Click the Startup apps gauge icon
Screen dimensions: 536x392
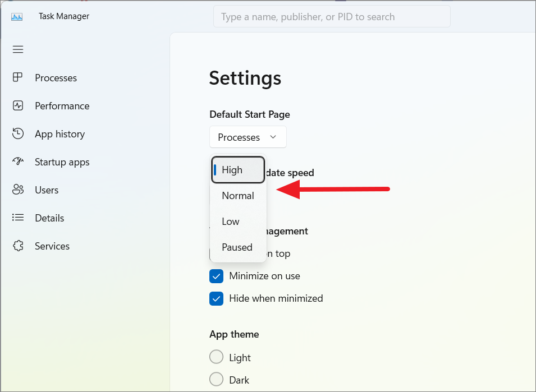(18, 161)
